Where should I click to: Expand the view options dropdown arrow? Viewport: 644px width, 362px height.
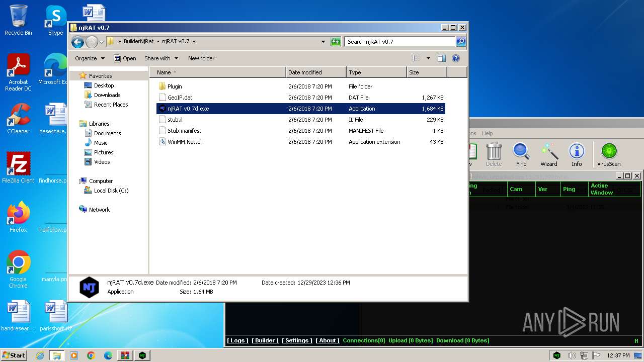[428, 58]
